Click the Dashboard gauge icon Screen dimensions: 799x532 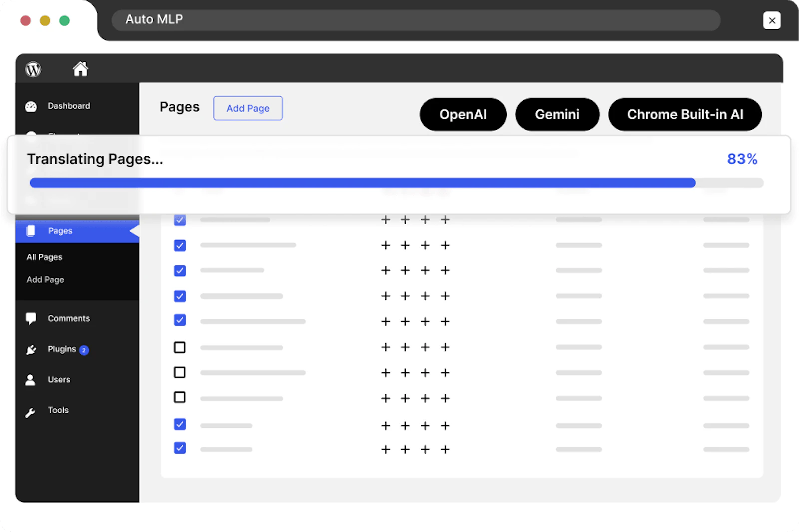[x=31, y=106]
